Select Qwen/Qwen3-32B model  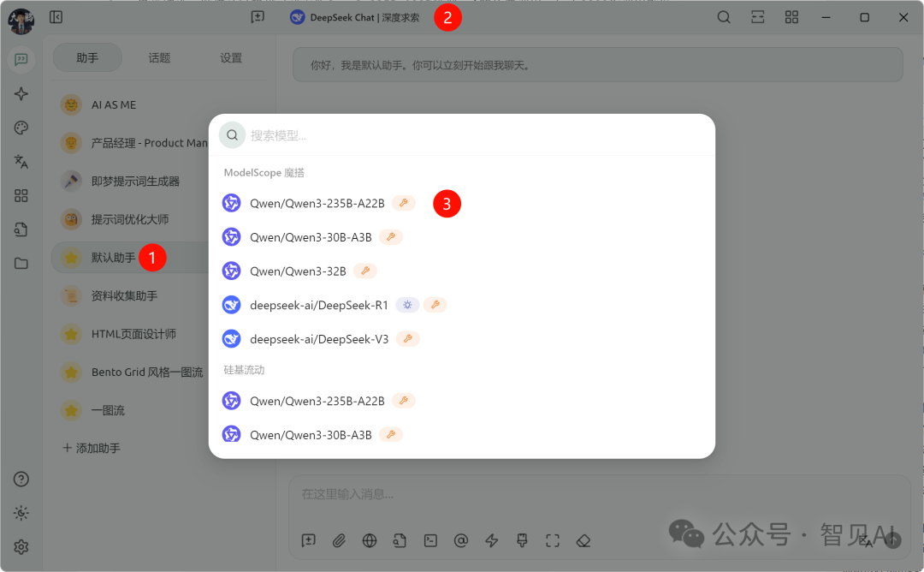coord(462,271)
